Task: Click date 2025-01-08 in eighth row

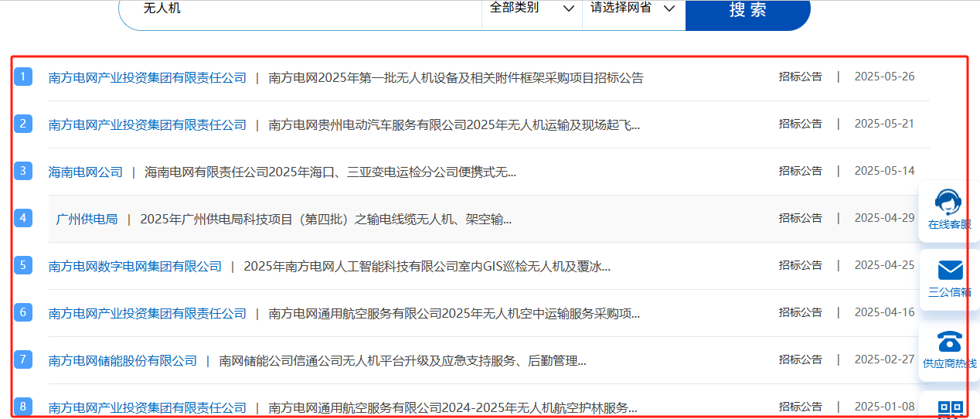Action: 884,407
